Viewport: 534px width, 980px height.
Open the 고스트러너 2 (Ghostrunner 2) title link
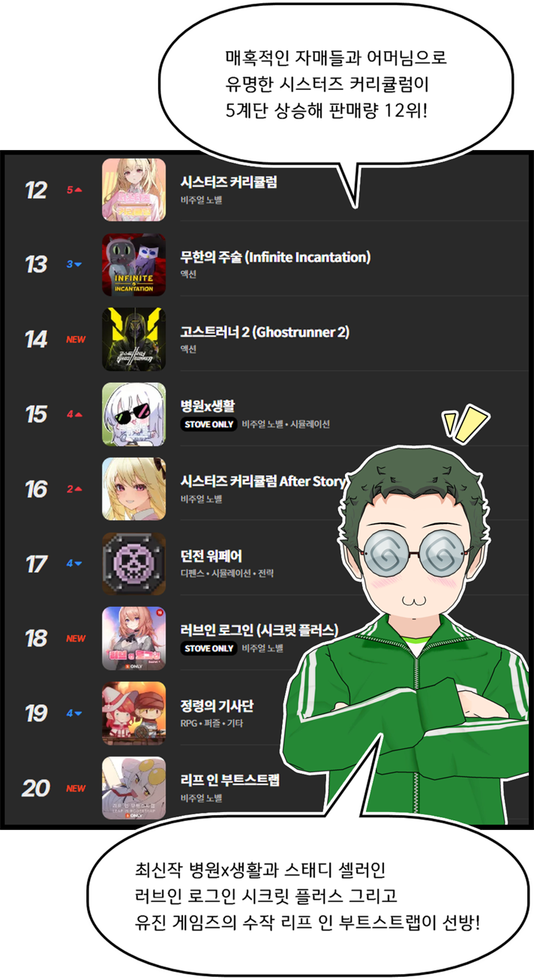(x=265, y=332)
